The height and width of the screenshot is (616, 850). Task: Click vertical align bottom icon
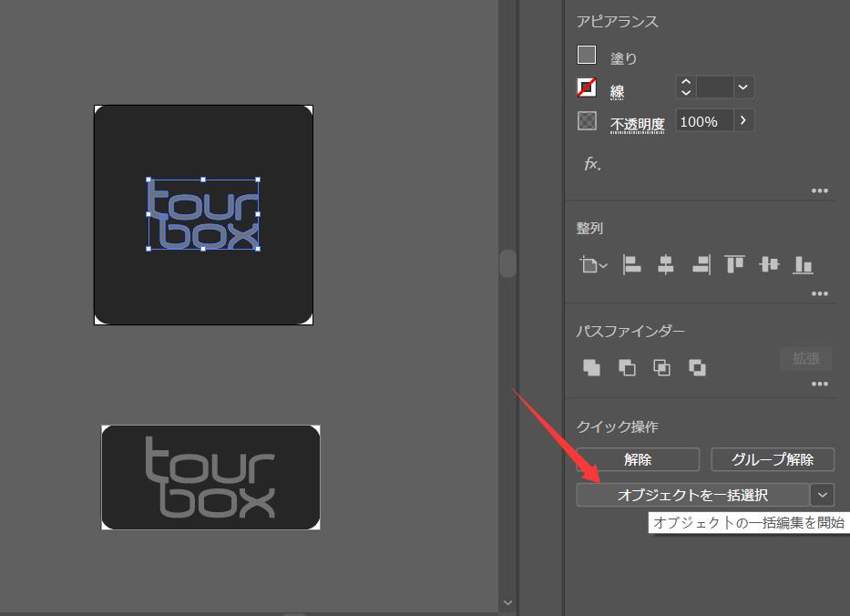pos(803,265)
